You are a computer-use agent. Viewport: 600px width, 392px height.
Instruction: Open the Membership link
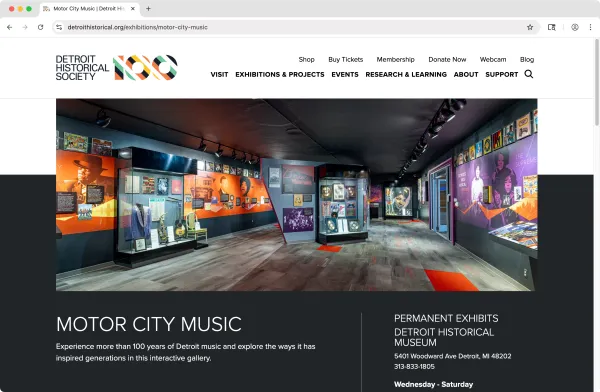pyautogui.click(x=395, y=59)
